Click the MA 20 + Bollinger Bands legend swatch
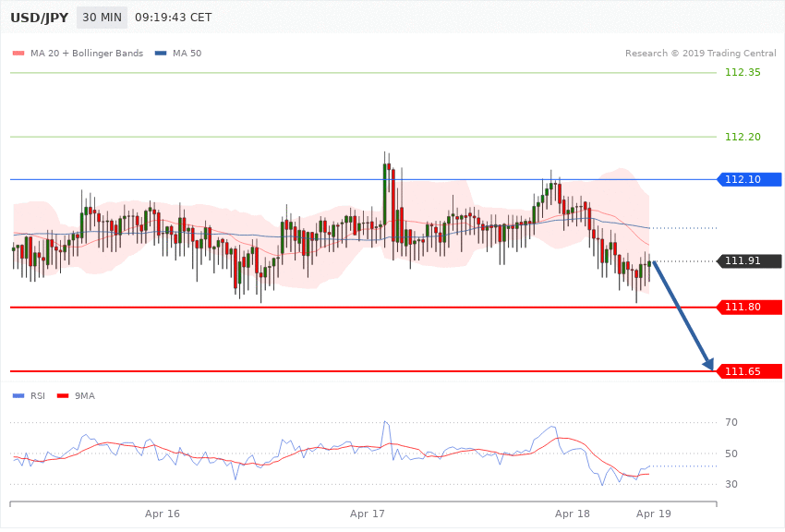785x532 pixels. pos(18,53)
